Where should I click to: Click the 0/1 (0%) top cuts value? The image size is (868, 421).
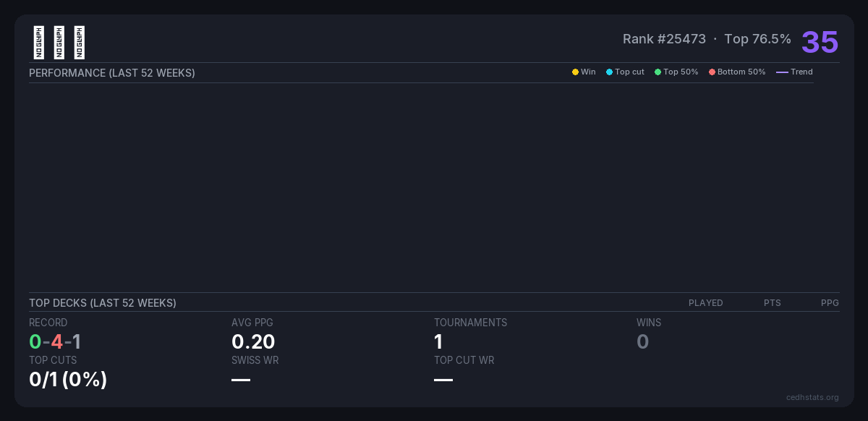(68, 379)
